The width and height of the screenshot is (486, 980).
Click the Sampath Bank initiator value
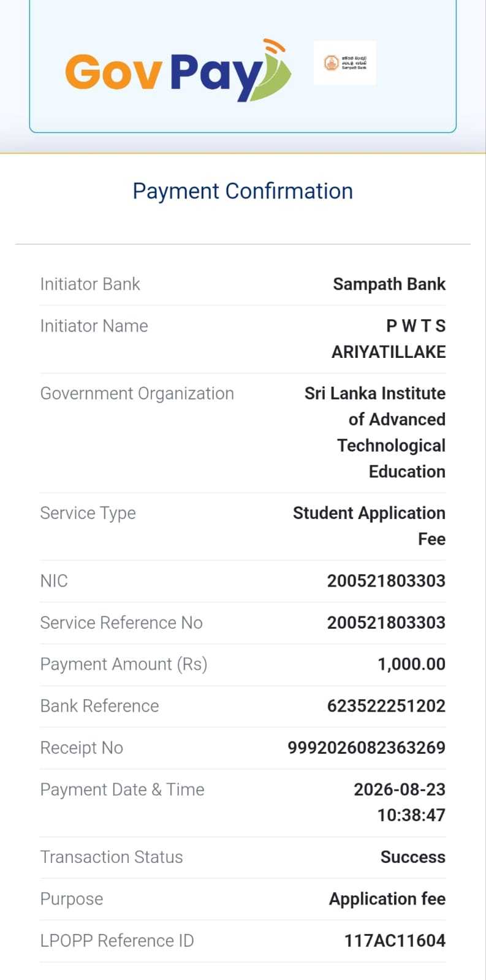tap(389, 284)
